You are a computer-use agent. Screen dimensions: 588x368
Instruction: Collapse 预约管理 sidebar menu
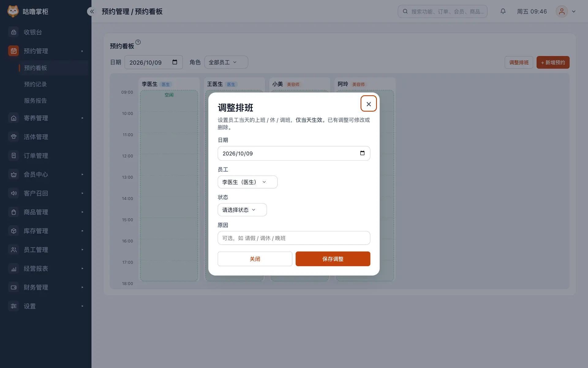[46, 51]
